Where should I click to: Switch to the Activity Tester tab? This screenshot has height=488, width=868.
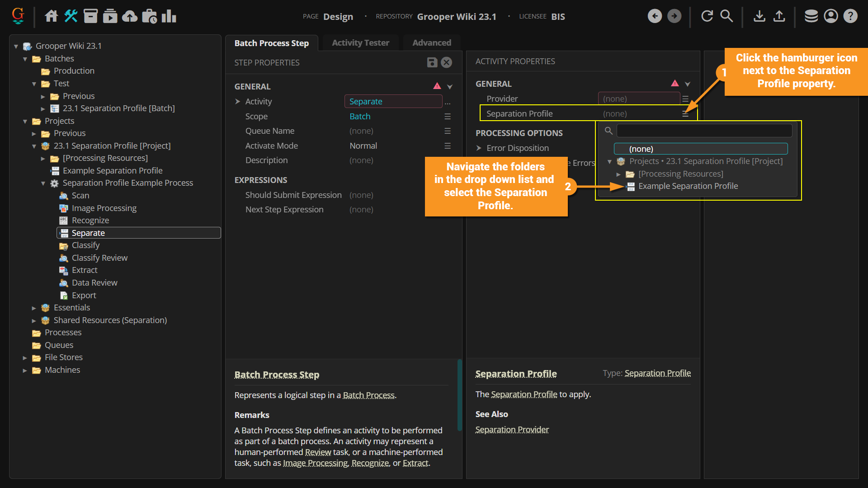pyautogui.click(x=360, y=43)
